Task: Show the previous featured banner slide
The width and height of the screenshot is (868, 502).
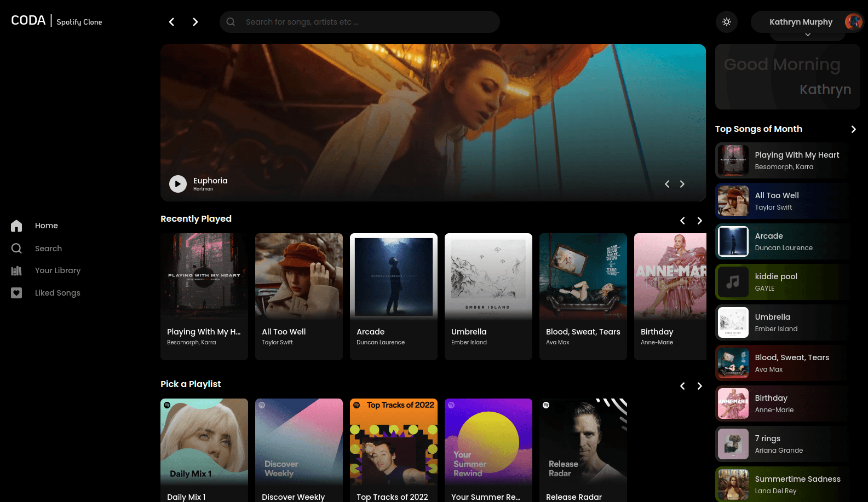Action: pyautogui.click(x=667, y=184)
